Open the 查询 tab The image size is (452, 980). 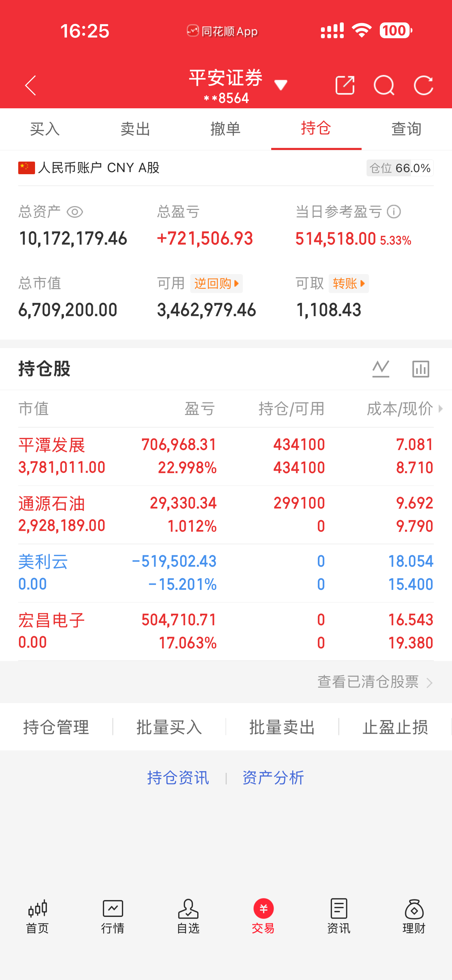coord(407,129)
